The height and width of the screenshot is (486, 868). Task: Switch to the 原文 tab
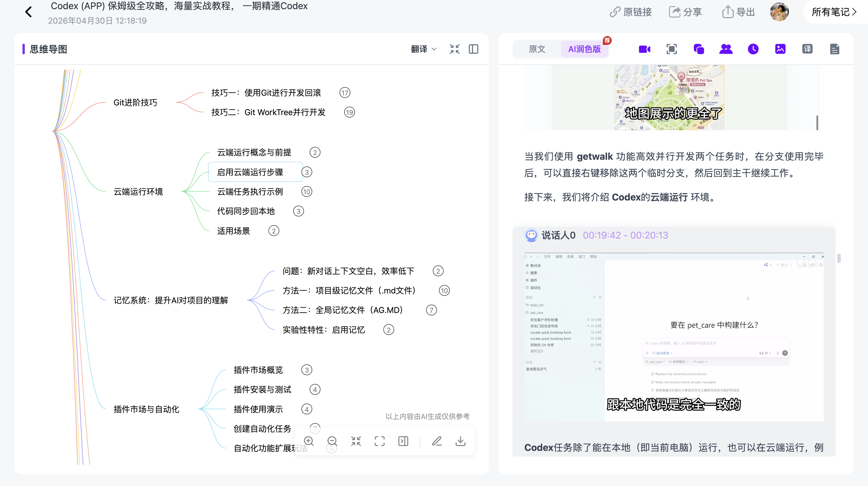tap(537, 49)
